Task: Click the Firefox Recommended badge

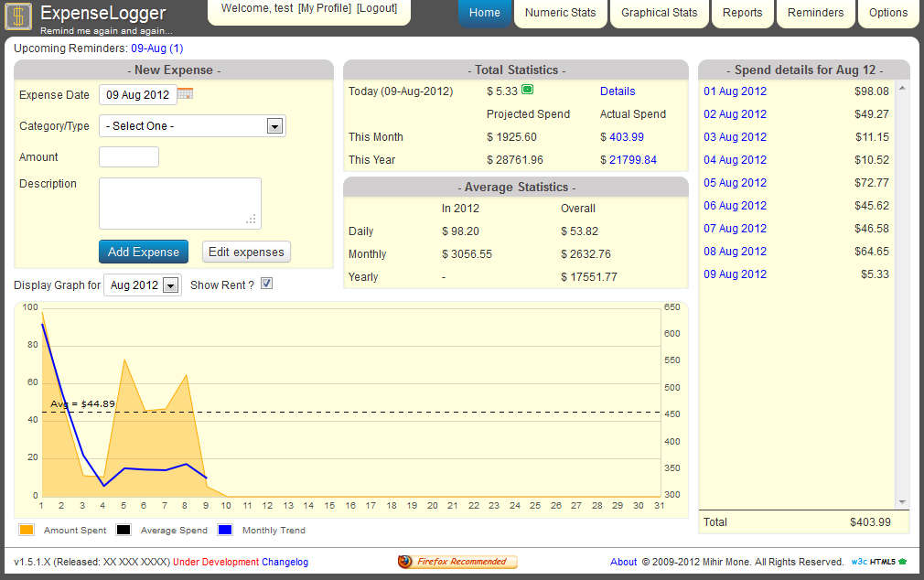Action: [x=457, y=562]
